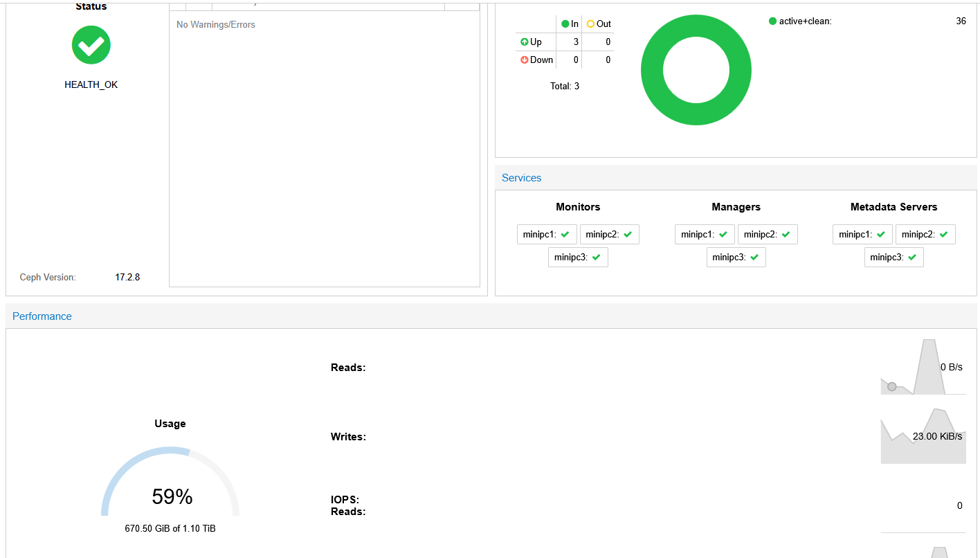Select the minipc1 monitor box
The image size is (980, 558).
point(547,235)
